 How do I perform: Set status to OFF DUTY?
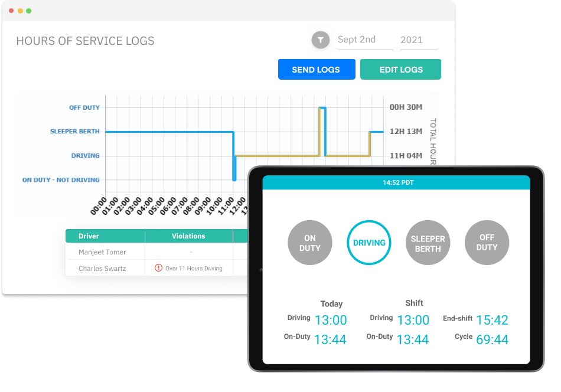(x=487, y=243)
